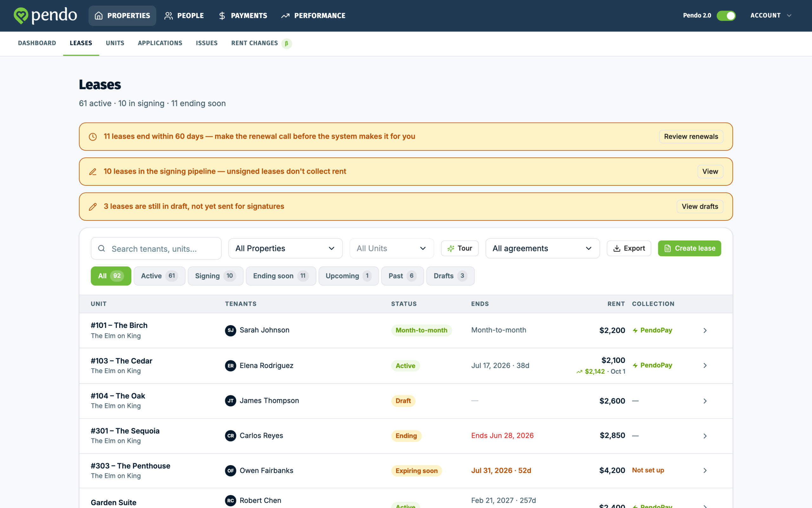Open the Account dropdown menu
The image size is (812, 508).
tap(771, 16)
